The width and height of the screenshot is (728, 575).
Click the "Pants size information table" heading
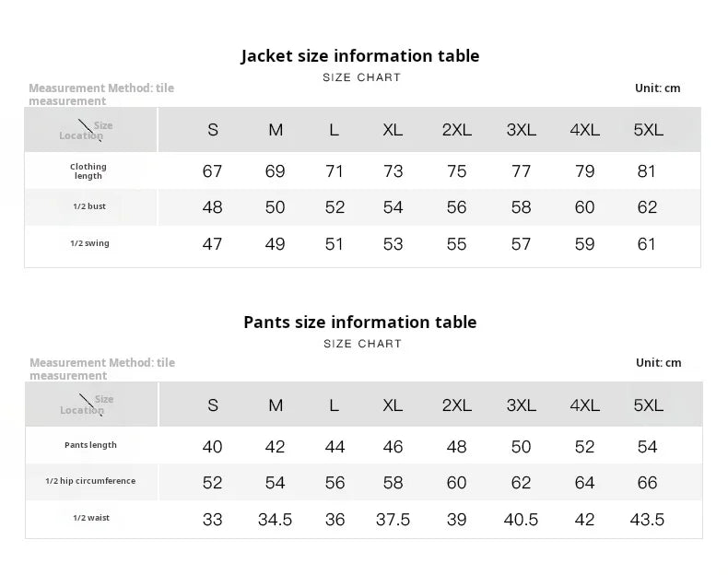(x=360, y=323)
